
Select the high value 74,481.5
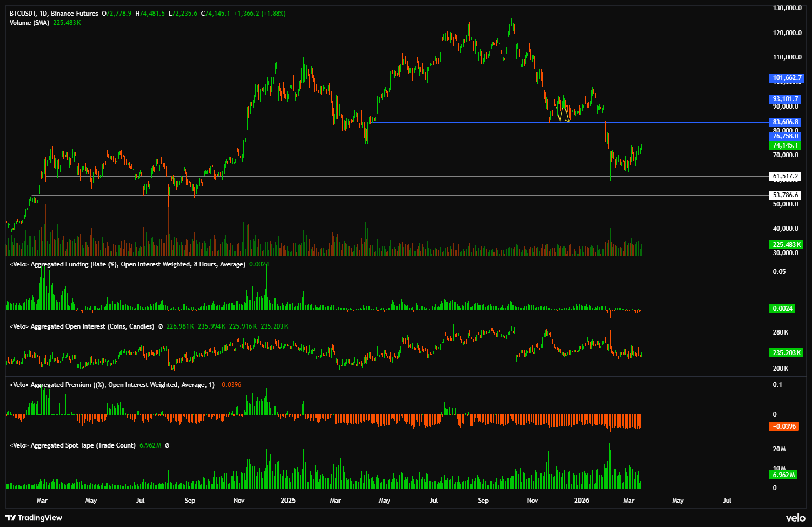(x=152, y=13)
